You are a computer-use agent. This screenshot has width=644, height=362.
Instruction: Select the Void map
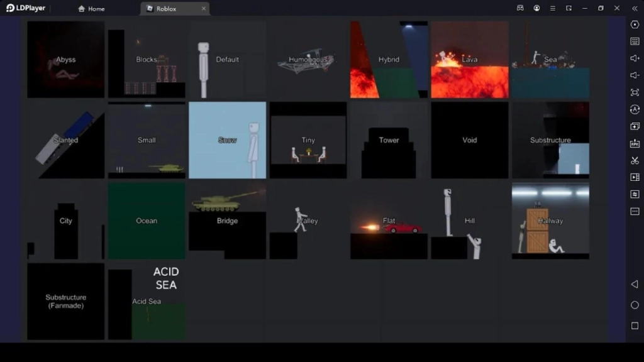tap(469, 140)
